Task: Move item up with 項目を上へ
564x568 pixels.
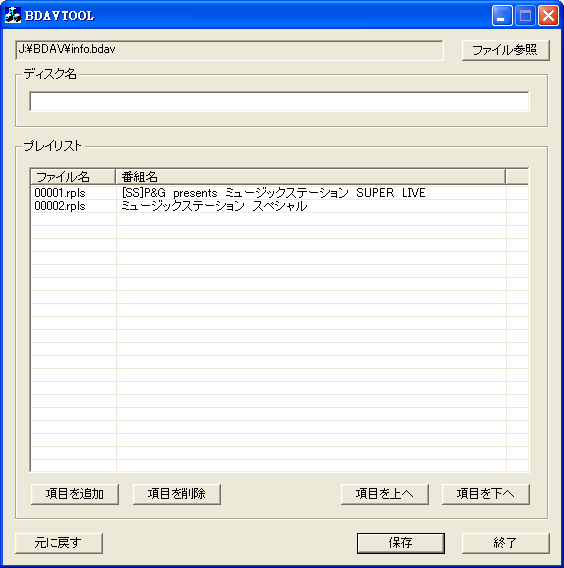Action: tap(385, 494)
